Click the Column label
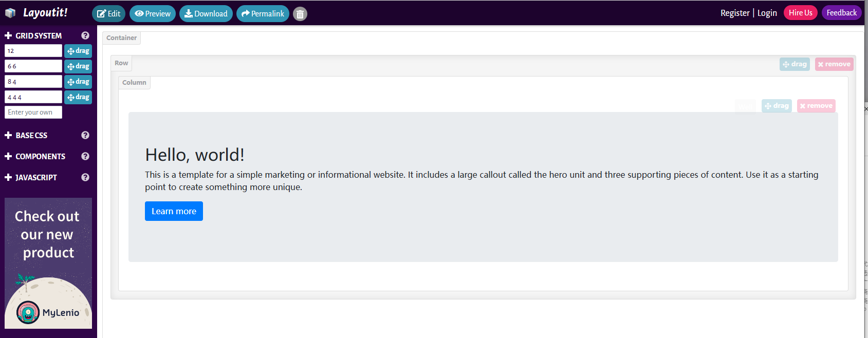Screen dimensions: 868x338 [x=134, y=83]
